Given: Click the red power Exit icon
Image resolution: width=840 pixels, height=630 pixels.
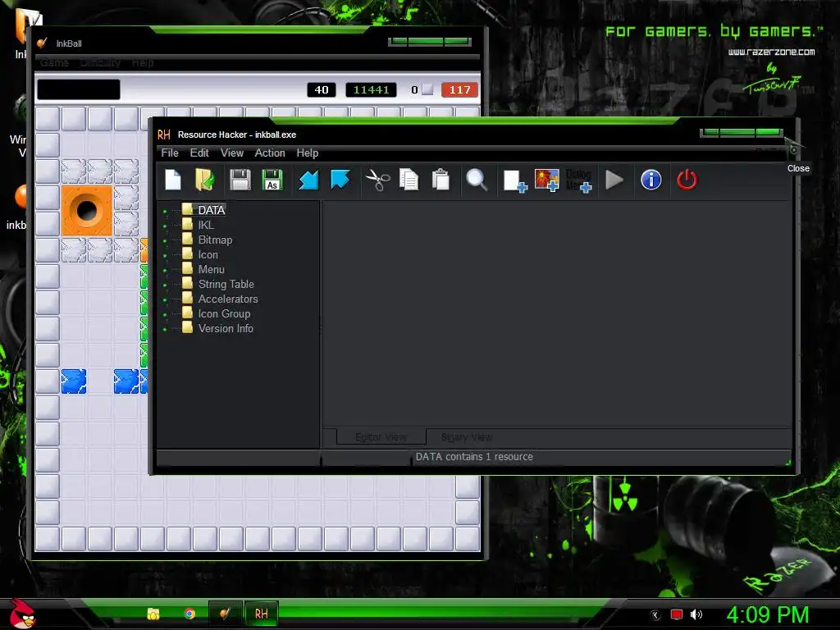Looking at the screenshot, I should (687, 180).
